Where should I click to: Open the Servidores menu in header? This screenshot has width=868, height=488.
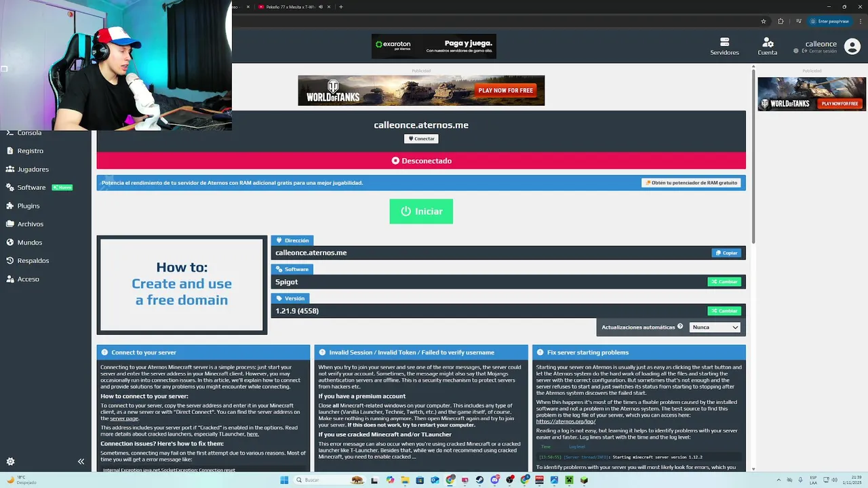point(724,47)
